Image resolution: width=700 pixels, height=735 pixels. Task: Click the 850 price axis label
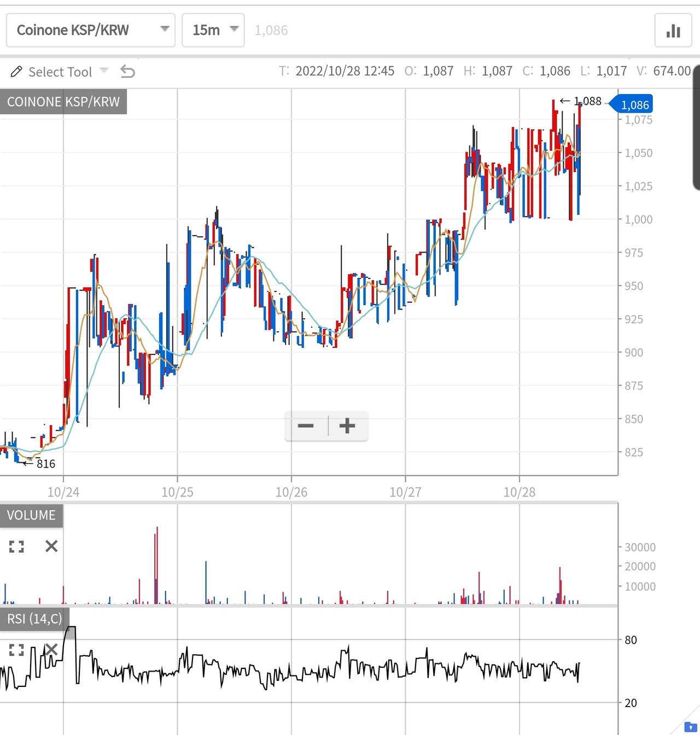point(634,419)
